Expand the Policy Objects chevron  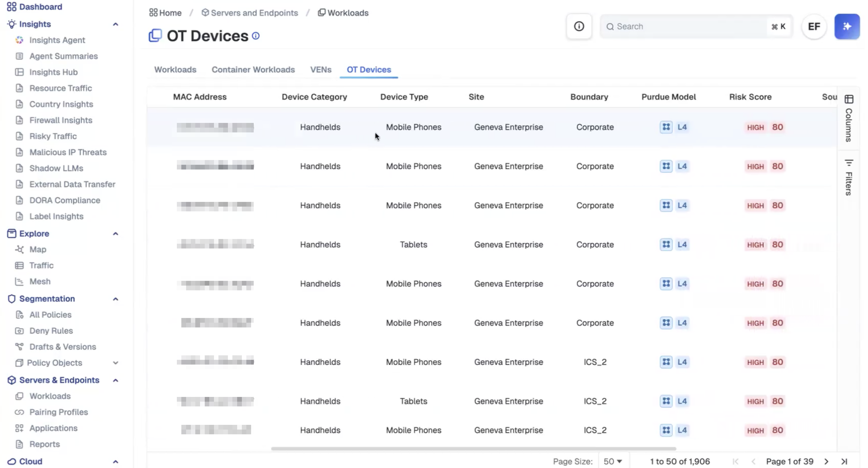pos(116,363)
